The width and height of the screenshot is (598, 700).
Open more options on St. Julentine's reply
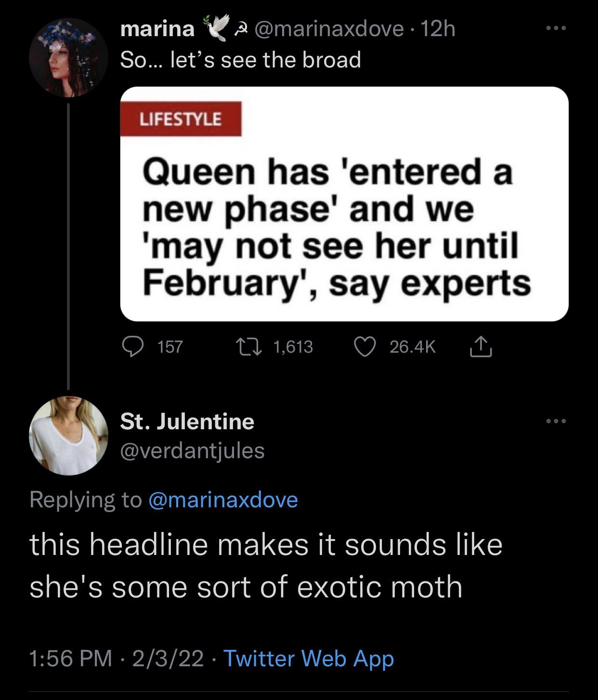click(557, 422)
